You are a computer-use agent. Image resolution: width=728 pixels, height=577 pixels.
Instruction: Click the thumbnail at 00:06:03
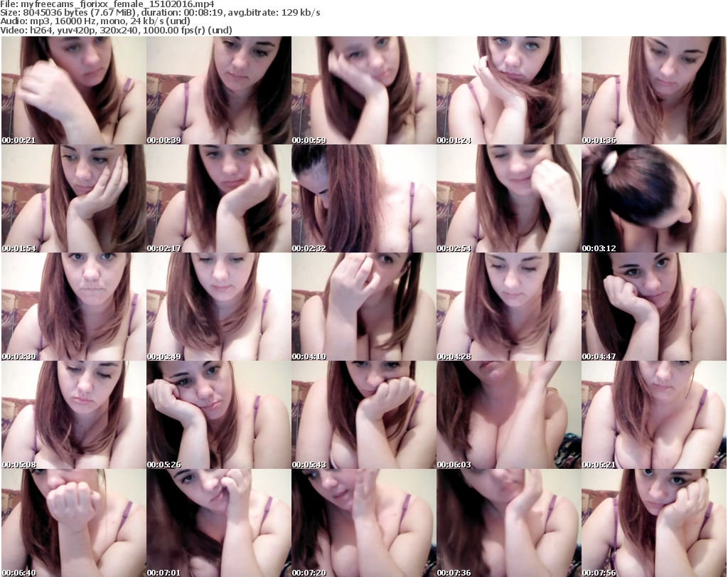(x=508, y=415)
